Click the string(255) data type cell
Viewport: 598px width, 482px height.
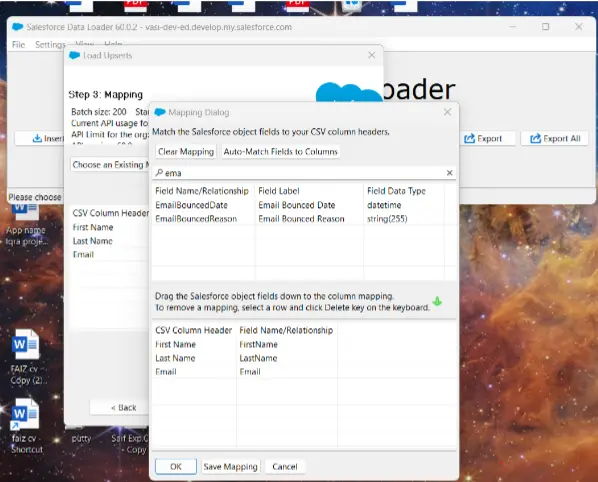pyautogui.click(x=387, y=219)
